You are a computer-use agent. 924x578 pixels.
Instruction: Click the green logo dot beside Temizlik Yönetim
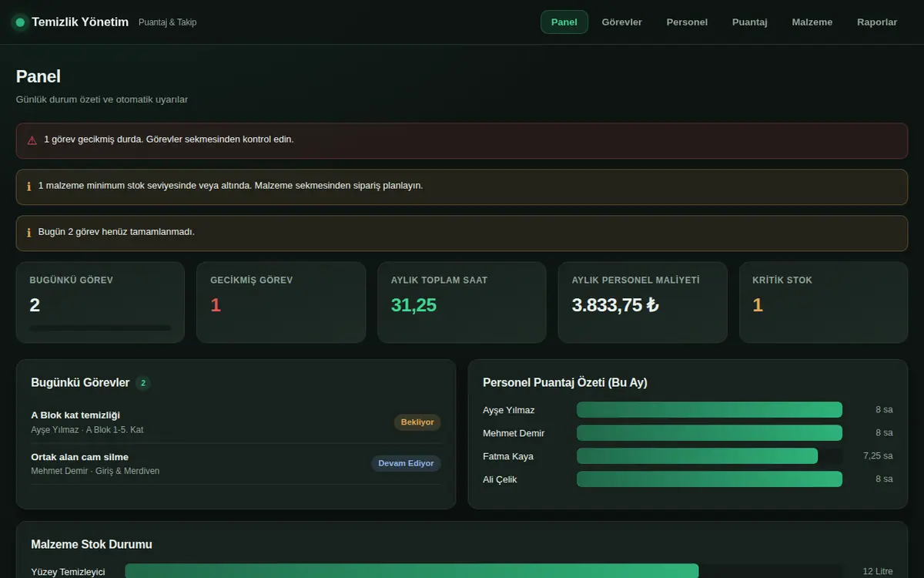pos(20,22)
